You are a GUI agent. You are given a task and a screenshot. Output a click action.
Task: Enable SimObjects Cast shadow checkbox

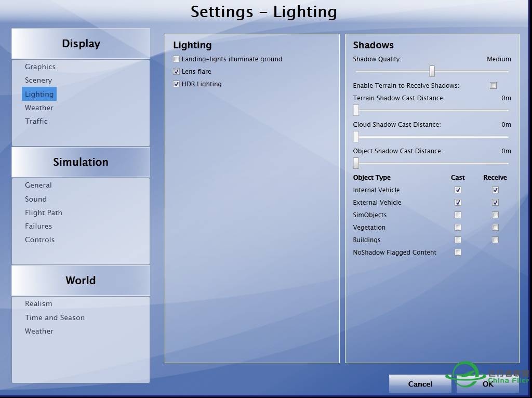pyautogui.click(x=458, y=215)
